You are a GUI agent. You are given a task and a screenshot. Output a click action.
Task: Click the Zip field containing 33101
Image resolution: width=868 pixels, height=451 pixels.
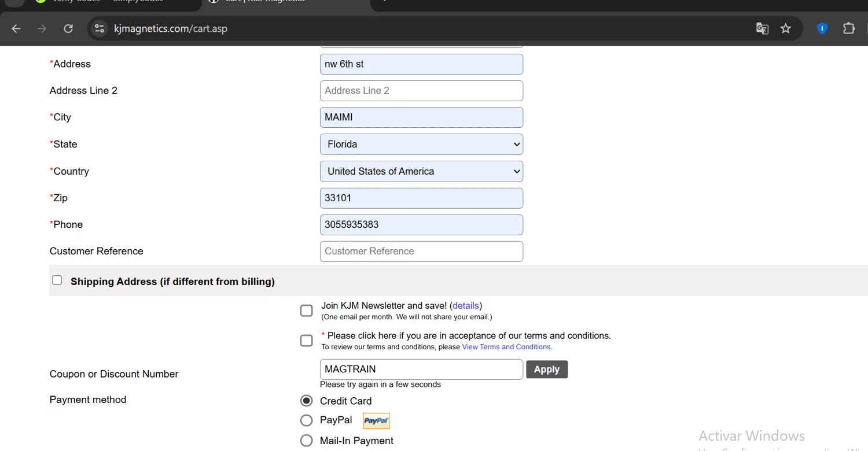(x=421, y=198)
